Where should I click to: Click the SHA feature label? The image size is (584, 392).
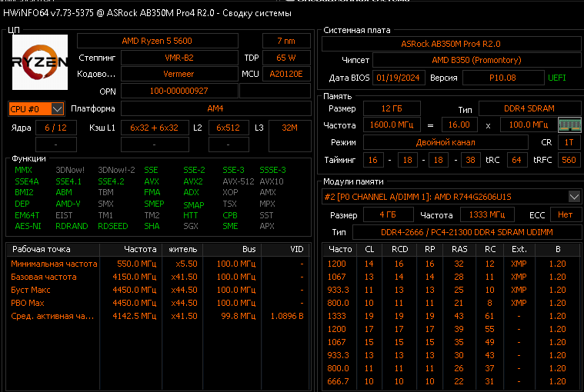(x=152, y=226)
